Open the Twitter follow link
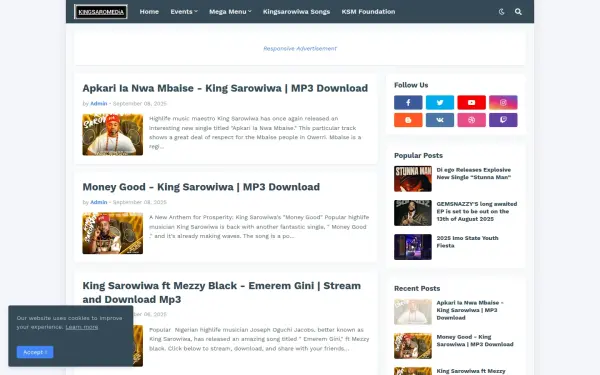Screen dimensions: 600x375 coord(440,103)
